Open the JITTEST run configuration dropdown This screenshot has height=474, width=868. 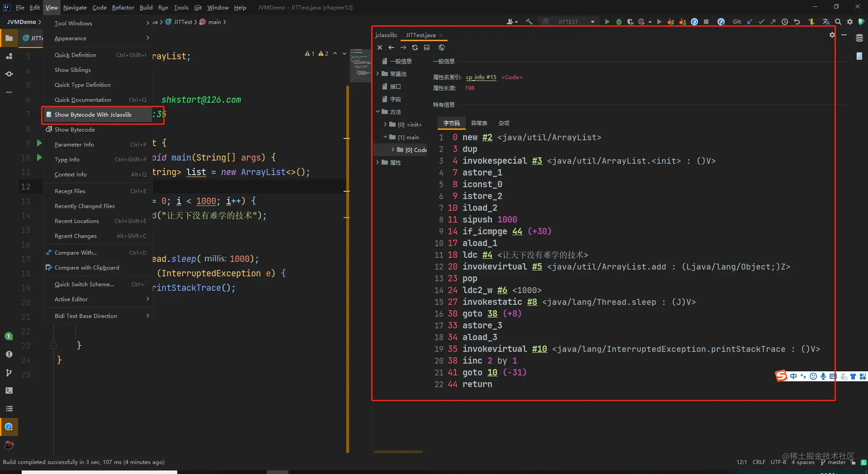pos(568,22)
